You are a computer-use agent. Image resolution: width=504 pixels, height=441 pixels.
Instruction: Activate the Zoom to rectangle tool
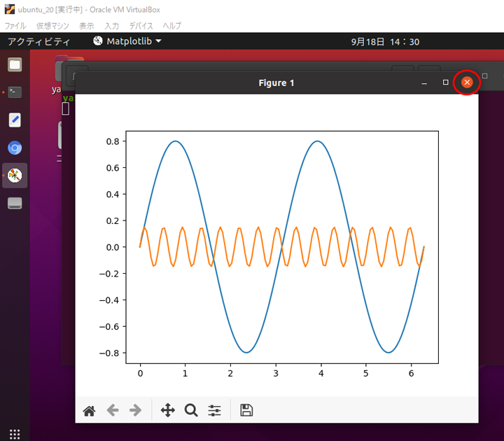coord(191,410)
